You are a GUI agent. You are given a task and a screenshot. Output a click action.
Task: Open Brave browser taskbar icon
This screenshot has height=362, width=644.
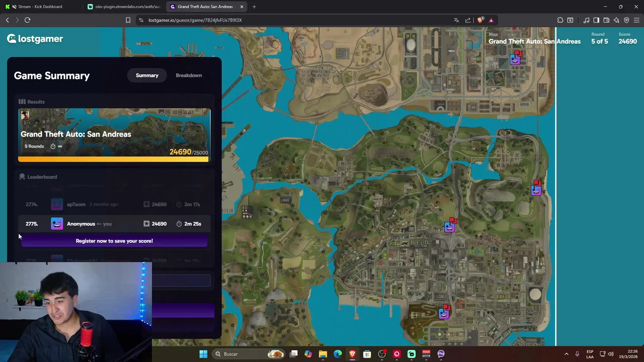(352, 354)
